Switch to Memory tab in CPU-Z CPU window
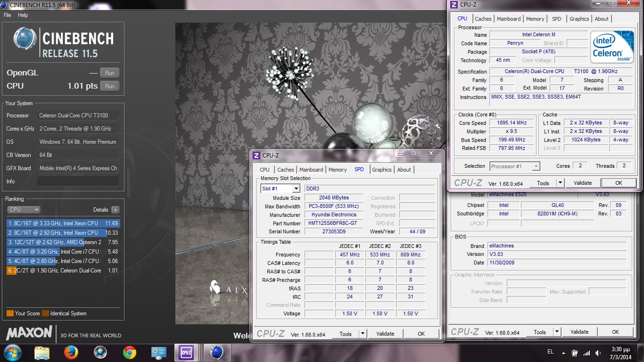 (x=535, y=19)
